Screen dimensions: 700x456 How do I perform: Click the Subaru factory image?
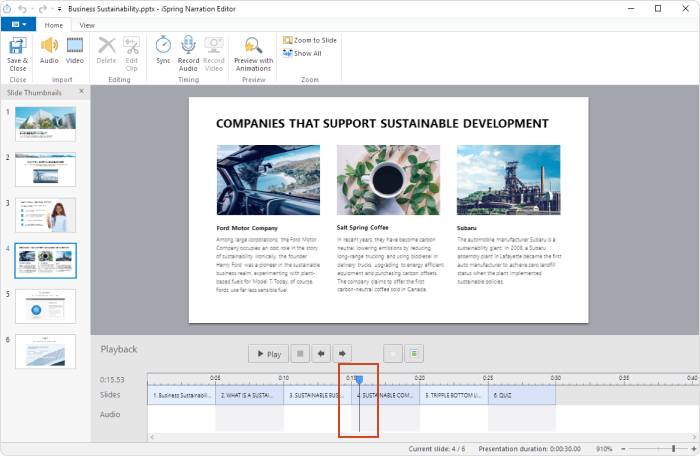click(508, 180)
